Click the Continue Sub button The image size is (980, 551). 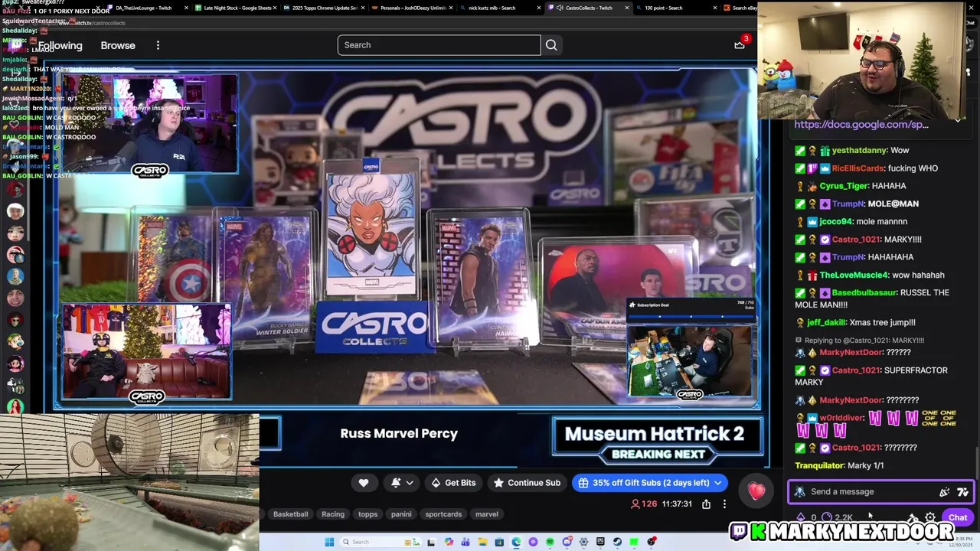click(527, 483)
